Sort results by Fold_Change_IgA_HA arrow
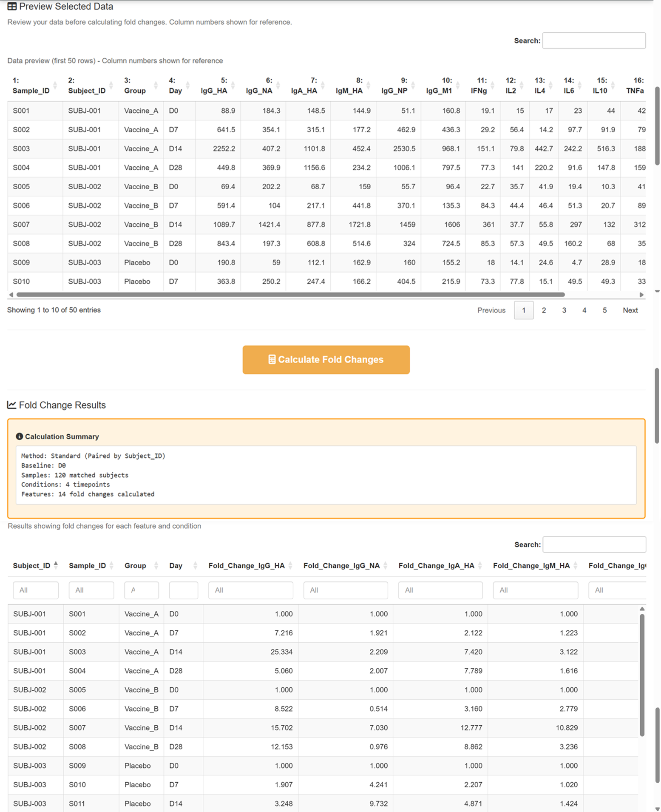661x812 pixels. point(480,565)
